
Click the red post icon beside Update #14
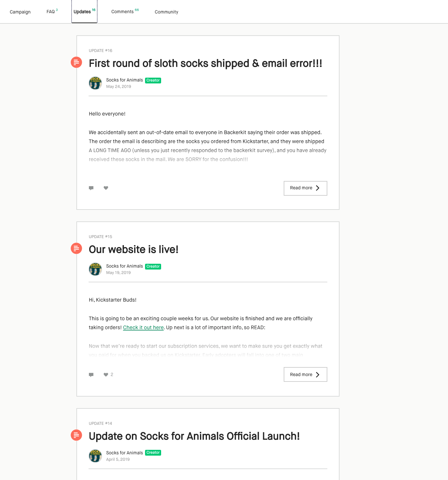coord(76,435)
